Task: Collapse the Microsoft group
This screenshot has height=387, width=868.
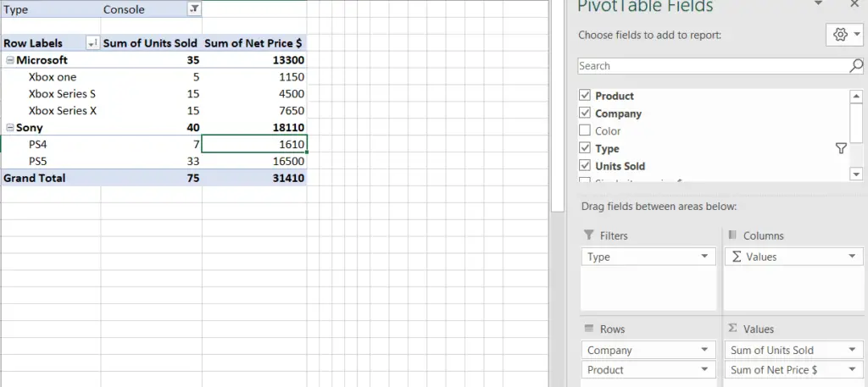Action: pyautogui.click(x=10, y=60)
